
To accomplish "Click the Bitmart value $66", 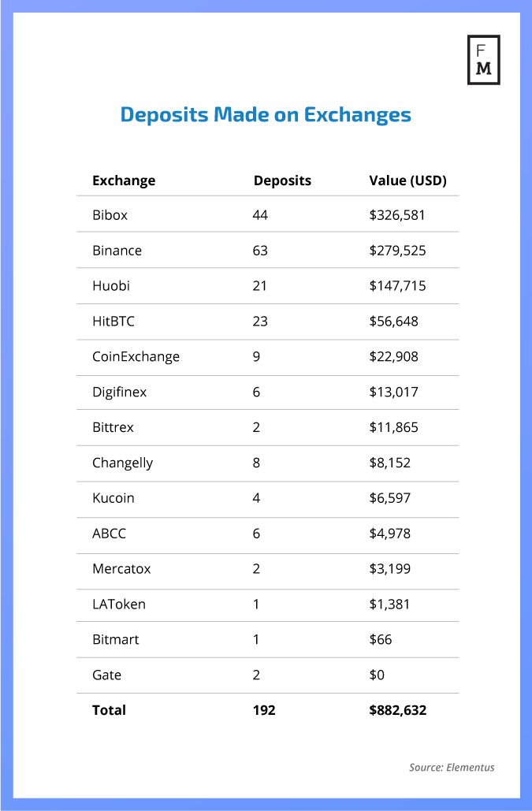I will [380, 639].
